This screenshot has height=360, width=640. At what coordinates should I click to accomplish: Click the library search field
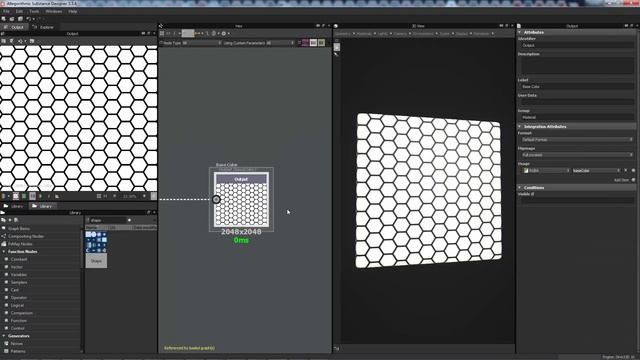click(x=108, y=220)
